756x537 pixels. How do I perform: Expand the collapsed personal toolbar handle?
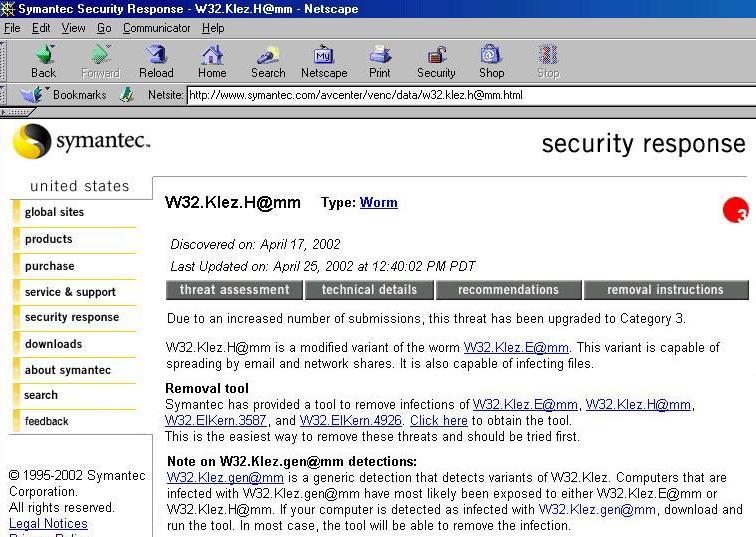pyautogui.click(x=17, y=112)
